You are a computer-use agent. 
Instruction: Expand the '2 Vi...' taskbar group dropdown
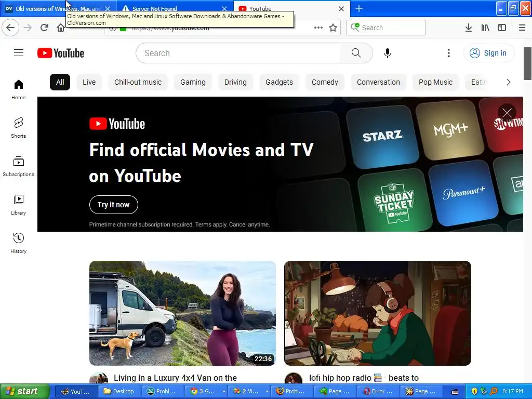pos(267,391)
